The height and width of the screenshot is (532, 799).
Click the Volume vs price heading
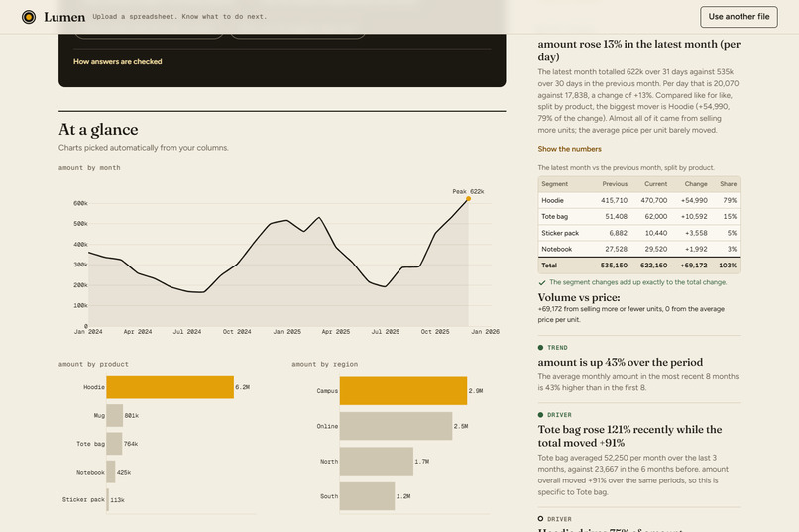pyautogui.click(x=579, y=298)
